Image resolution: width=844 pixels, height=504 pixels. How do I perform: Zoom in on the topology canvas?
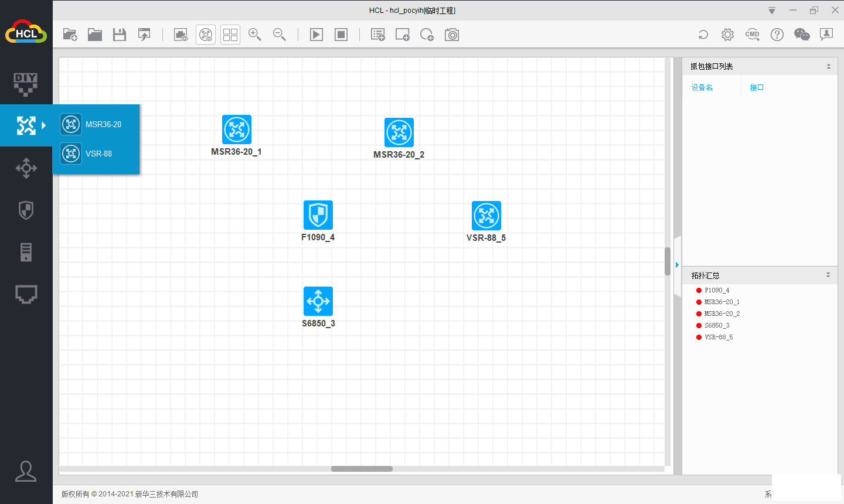(x=255, y=35)
